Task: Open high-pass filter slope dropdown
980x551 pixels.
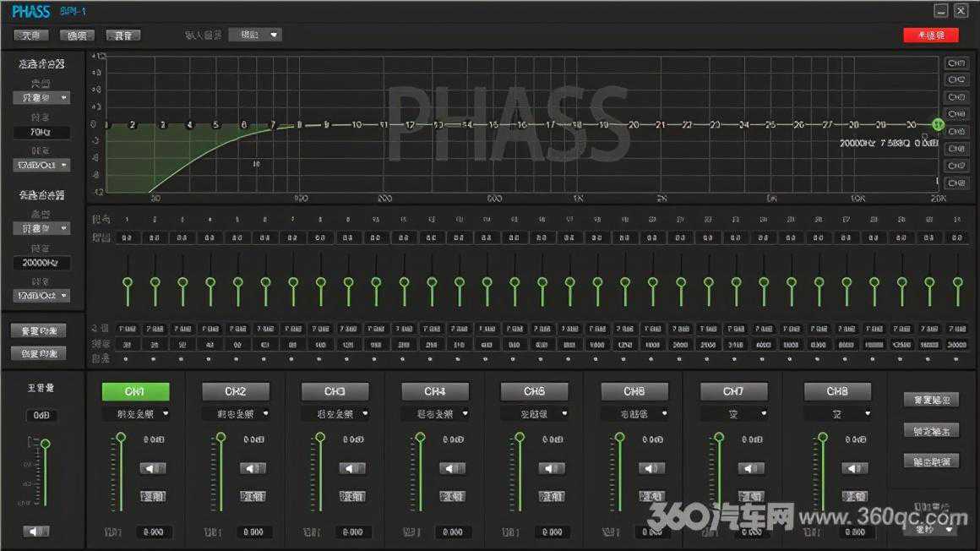Action: [x=41, y=165]
